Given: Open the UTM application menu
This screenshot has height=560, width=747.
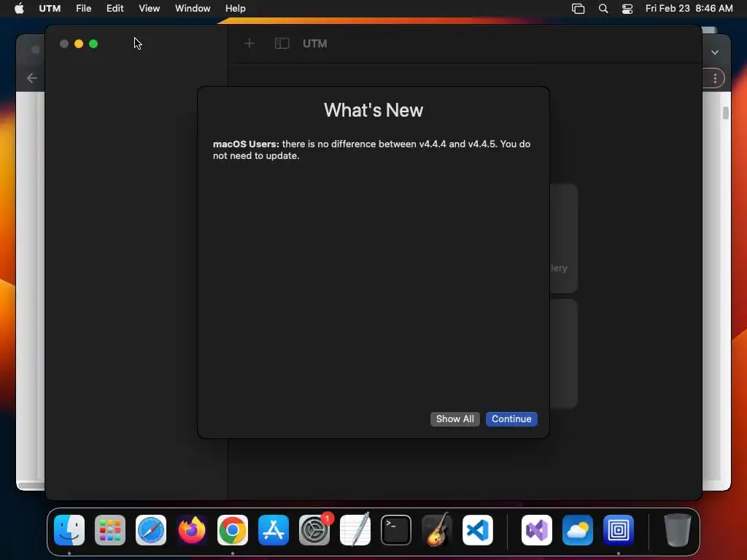Looking at the screenshot, I should 50,9.
